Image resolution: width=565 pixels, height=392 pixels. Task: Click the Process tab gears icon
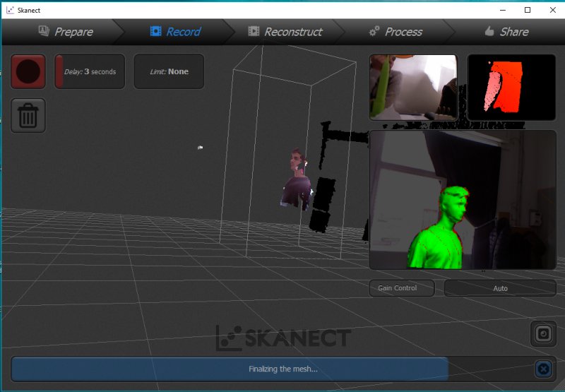coord(374,31)
